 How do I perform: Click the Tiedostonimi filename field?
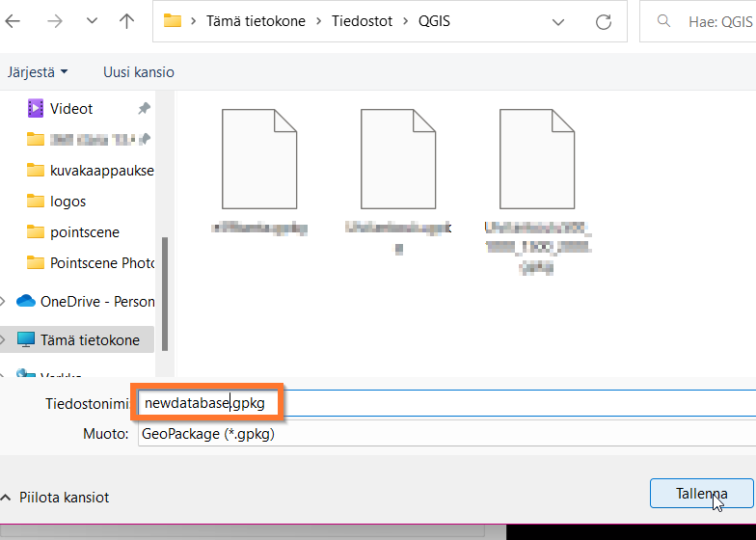pyautogui.click(x=447, y=403)
